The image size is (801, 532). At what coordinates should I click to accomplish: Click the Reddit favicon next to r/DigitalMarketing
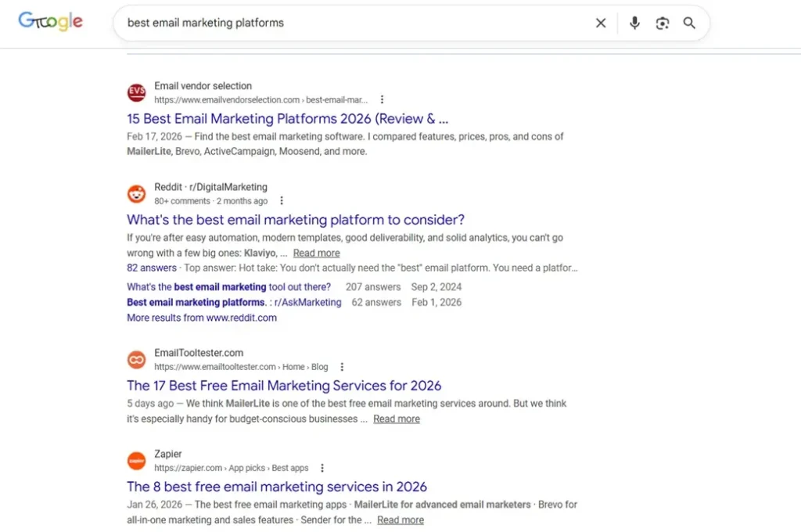[136, 193]
